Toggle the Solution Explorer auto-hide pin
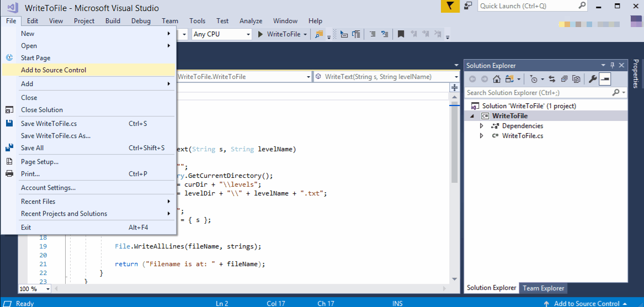 tap(613, 65)
